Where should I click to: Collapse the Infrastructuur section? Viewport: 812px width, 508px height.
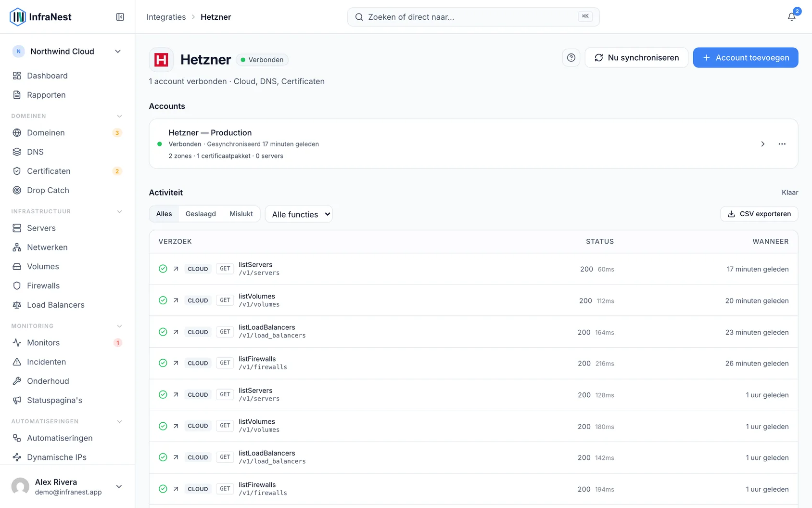click(x=67, y=211)
